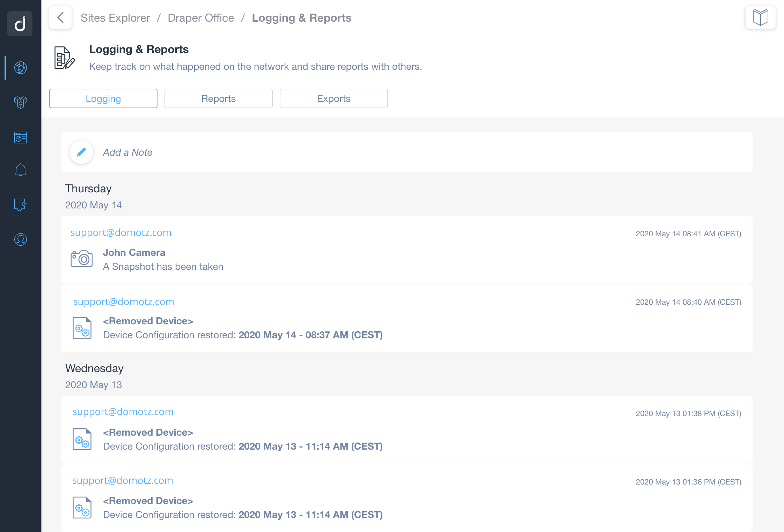The image size is (784, 532).
Task: Open the alerts bell icon
Action: (21, 170)
